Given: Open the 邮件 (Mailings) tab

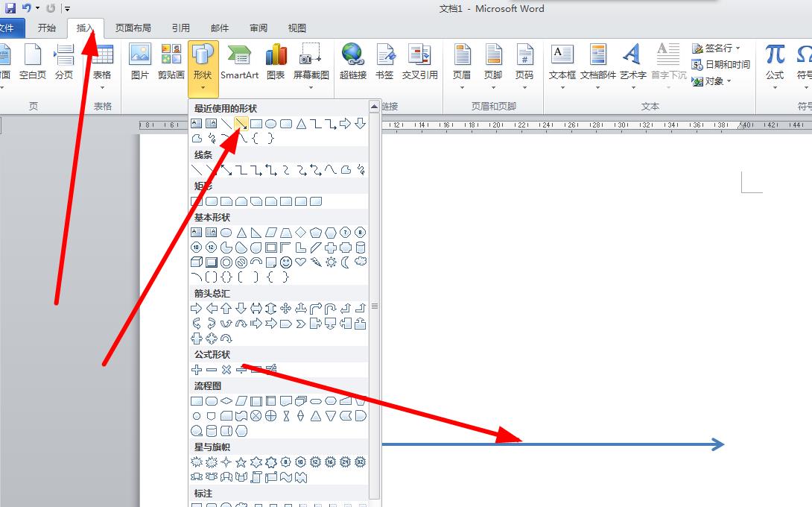Looking at the screenshot, I should pyautogui.click(x=220, y=28).
